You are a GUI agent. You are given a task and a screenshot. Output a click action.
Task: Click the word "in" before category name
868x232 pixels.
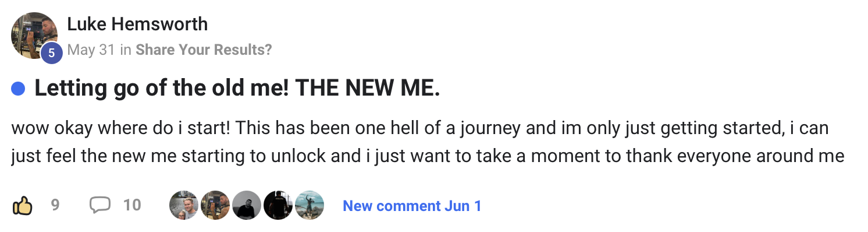coord(125,50)
